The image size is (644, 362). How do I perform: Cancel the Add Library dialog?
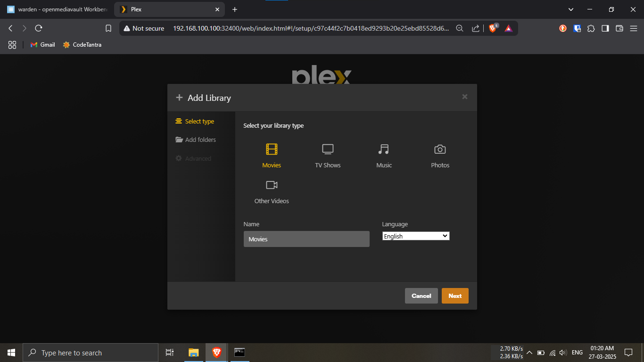tap(421, 296)
